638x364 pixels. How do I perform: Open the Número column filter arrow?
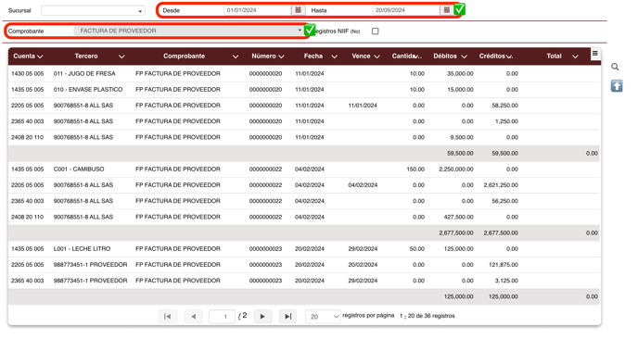pos(281,56)
